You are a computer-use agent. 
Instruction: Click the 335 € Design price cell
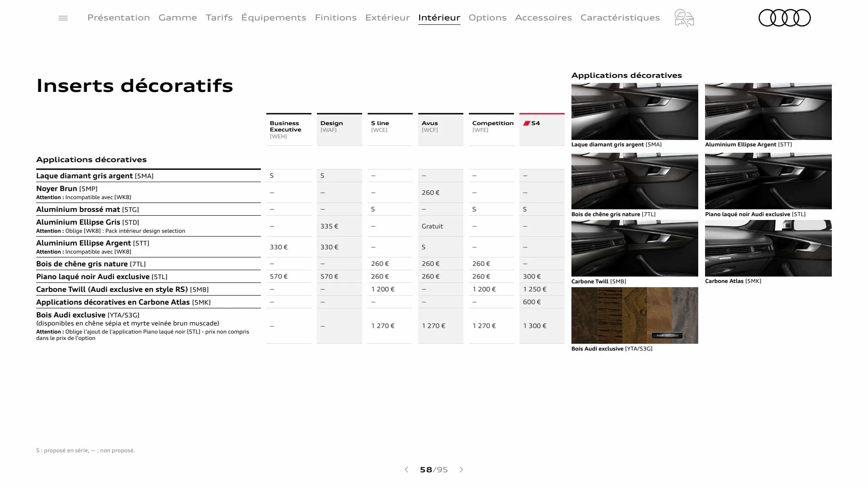coord(329,226)
